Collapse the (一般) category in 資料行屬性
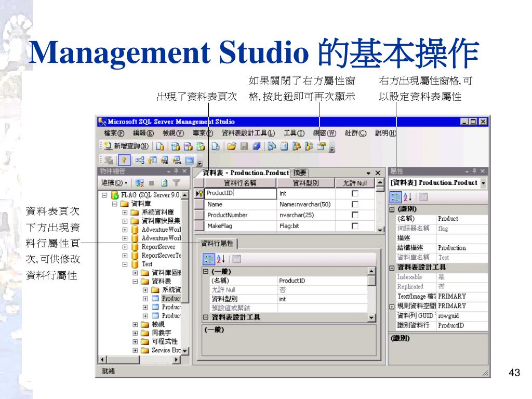The height and width of the screenshot is (399, 532). click(x=206, y=271)
